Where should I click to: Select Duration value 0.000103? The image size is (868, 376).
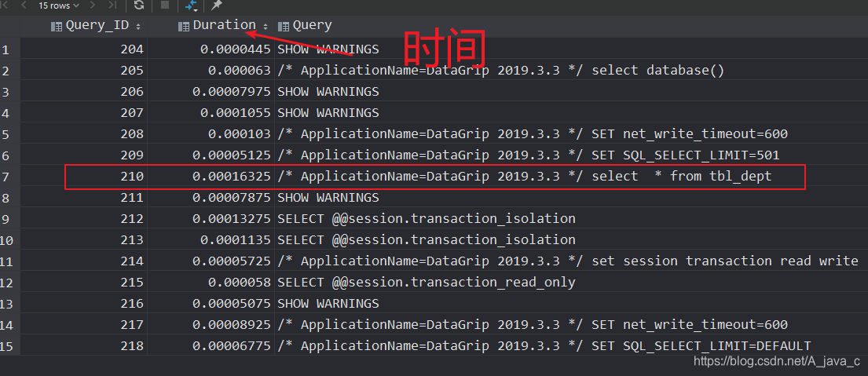[x=239, y=133]
